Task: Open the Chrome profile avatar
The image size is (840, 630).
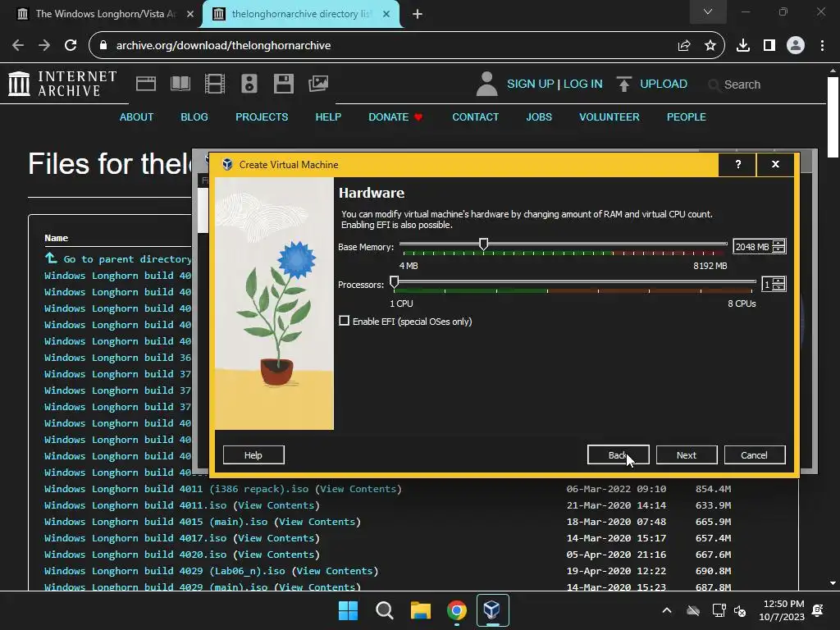Action: click(796, 46)
